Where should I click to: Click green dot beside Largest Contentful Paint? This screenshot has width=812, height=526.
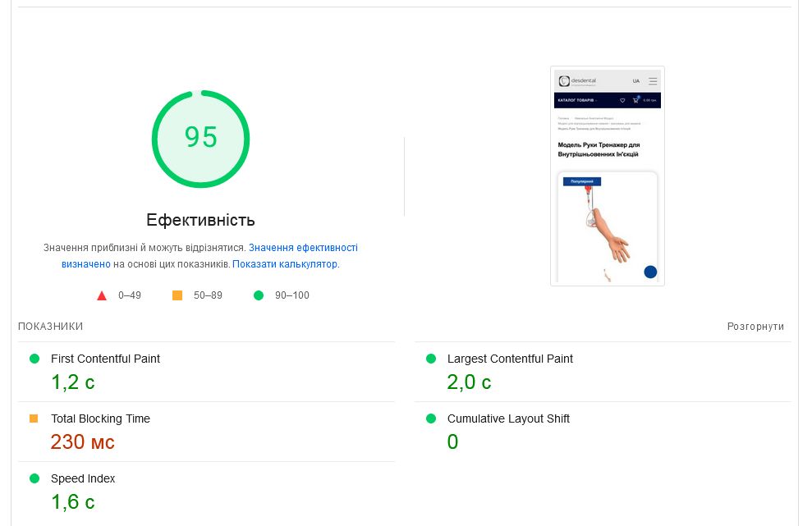pyautogui.click(x=431, y=359)
